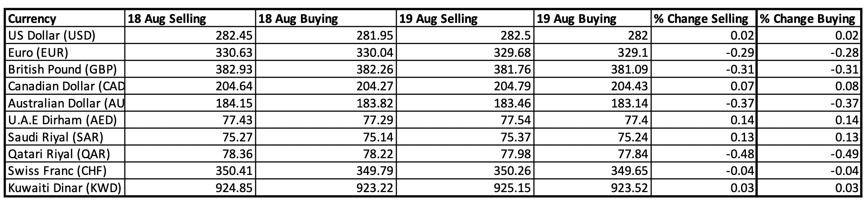Select cell with value 925.15
868x206 pixels.
tap(465, 188)
